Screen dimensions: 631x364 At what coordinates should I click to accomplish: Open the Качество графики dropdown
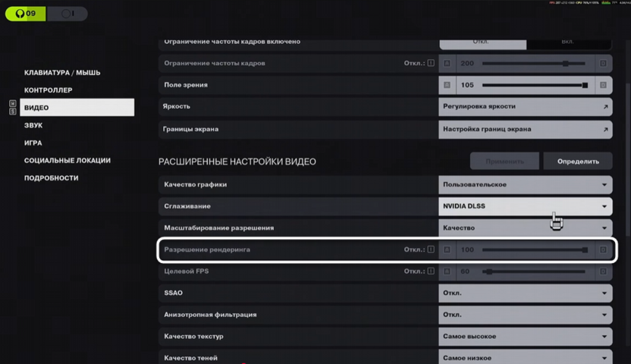click(526, 184)
